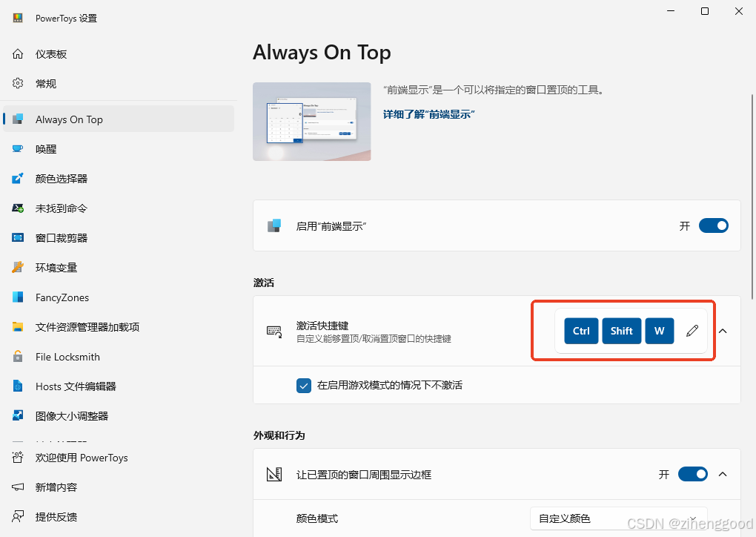Click 文件资源管理器加载项 folder icon

18,327
